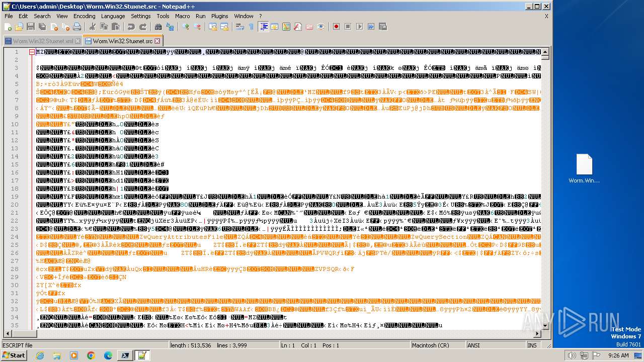Click the horizontal scrollbar right arrow
644x362 pixels.
(x=537, y=334)
